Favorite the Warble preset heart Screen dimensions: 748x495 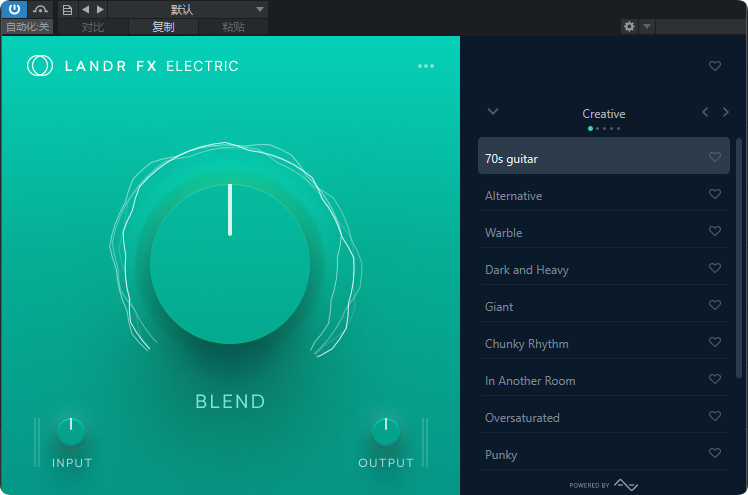(715, 231)
